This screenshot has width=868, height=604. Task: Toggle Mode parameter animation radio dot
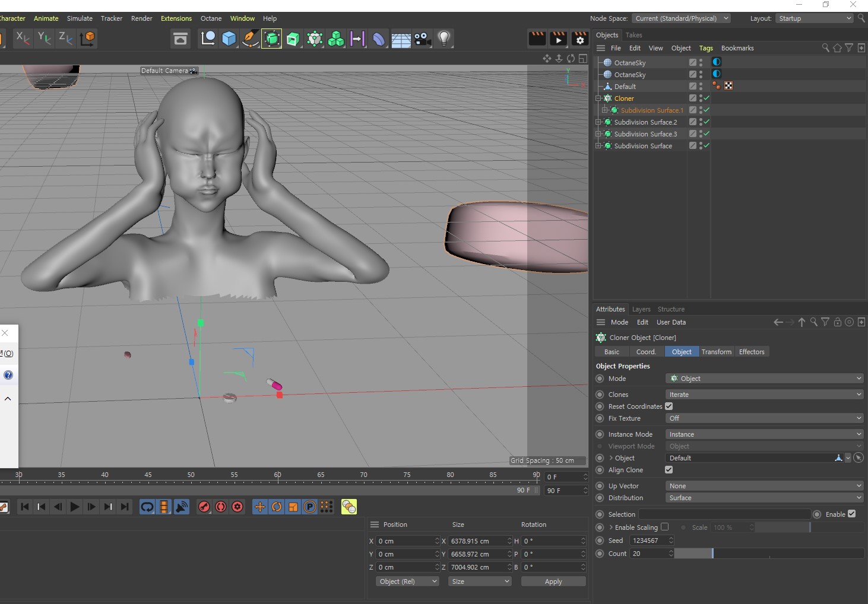pyautogui.click(x=600, y=379)
